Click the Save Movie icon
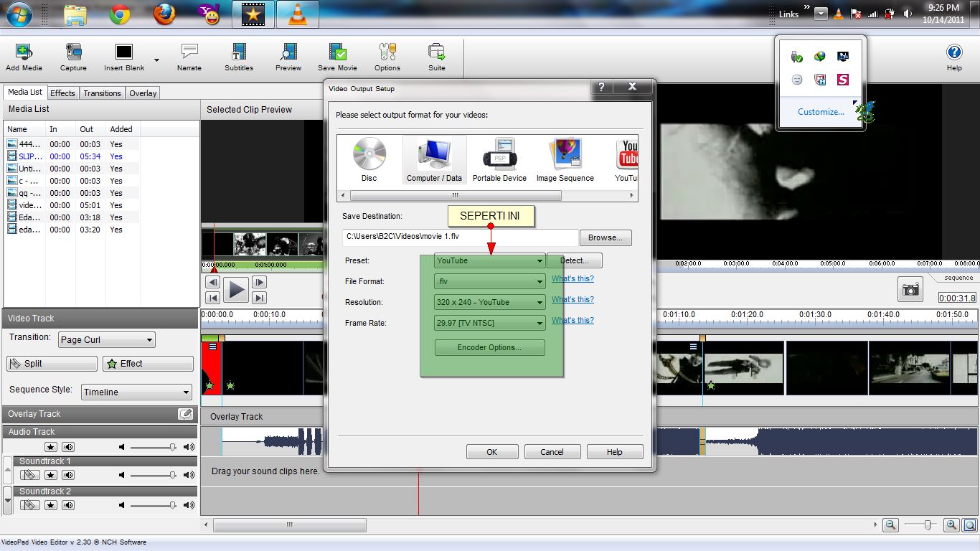980x551 pixels. tap(336, 57)
